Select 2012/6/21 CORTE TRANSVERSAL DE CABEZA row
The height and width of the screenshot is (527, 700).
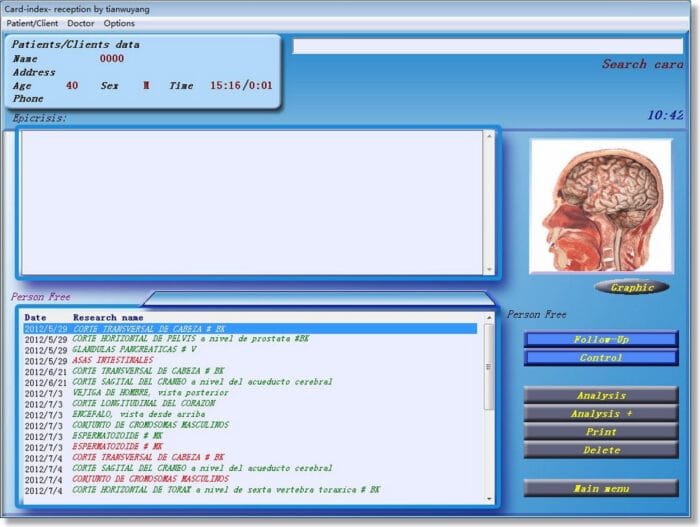pyautogui.click(x=250, y=372)
